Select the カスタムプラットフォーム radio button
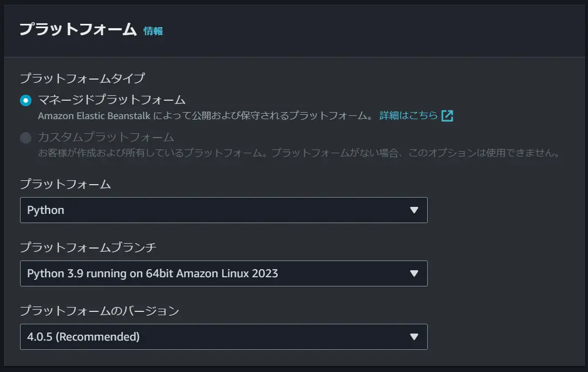The width and height of the screenshot is (588, 372). coord(25,138)
